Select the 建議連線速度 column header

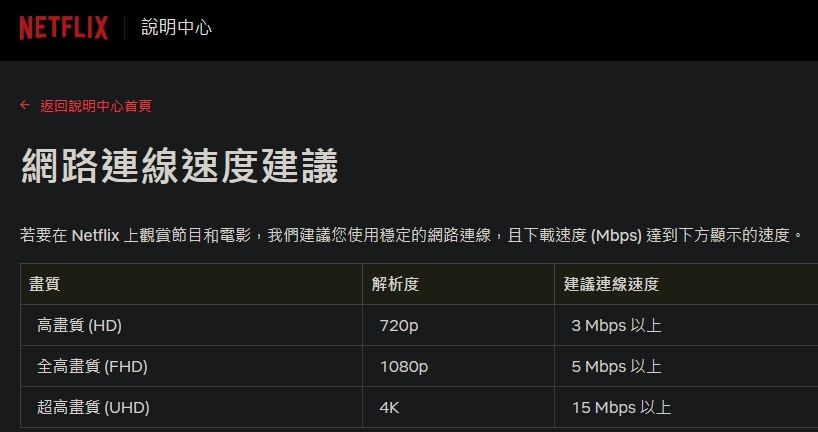click(687, 284)
